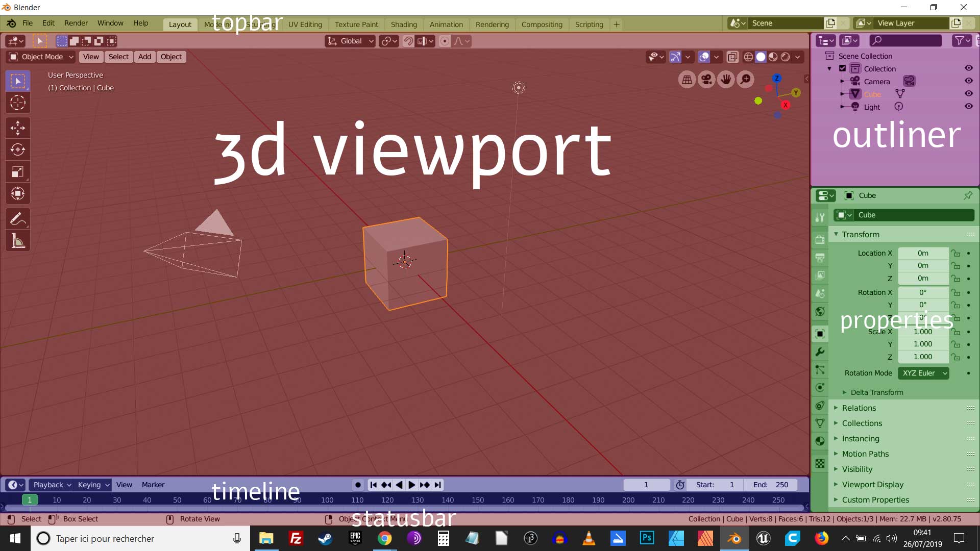Screen dimensions: 980x551
Task: Select the Move tool in toolbar
Action: 18,128
